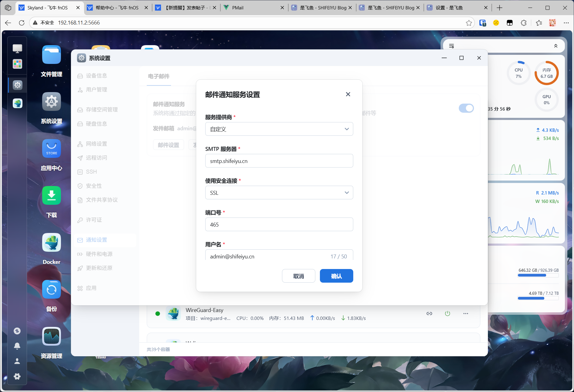Open the browser extensions puzzle icon
The height and width of the screenshot is (392, 574).
pos(524,23)
